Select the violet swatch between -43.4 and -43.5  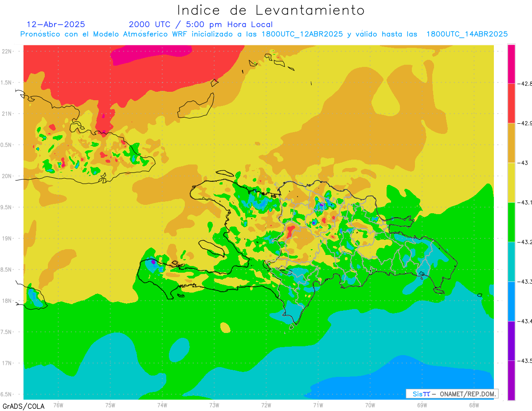click(511, 341)
